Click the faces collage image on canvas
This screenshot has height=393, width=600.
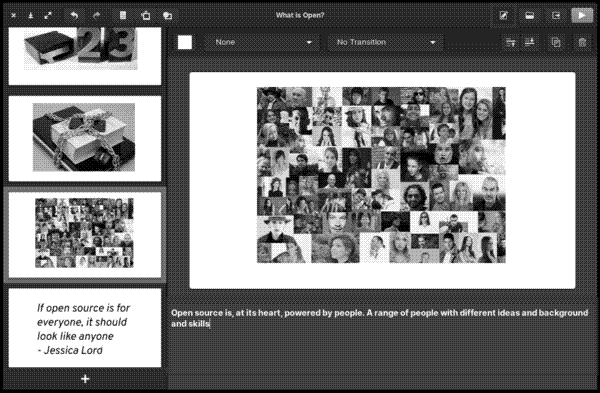tap(381, 175)
